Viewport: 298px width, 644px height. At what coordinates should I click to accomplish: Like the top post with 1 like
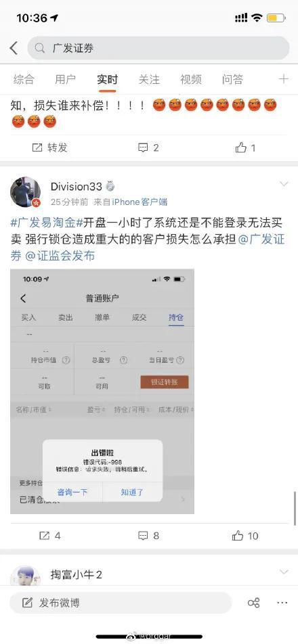pos(245,147)
